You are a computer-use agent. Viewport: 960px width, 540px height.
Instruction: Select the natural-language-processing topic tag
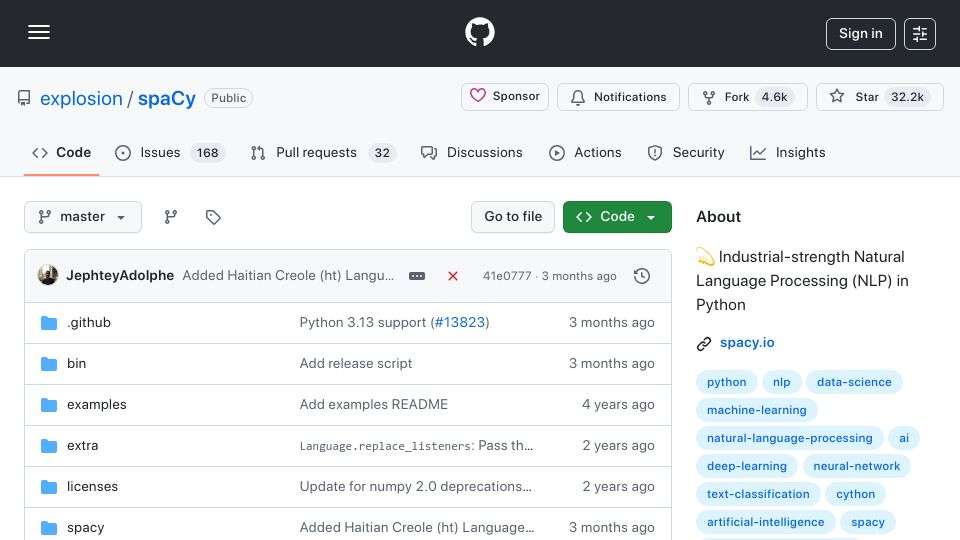point(790,438)
